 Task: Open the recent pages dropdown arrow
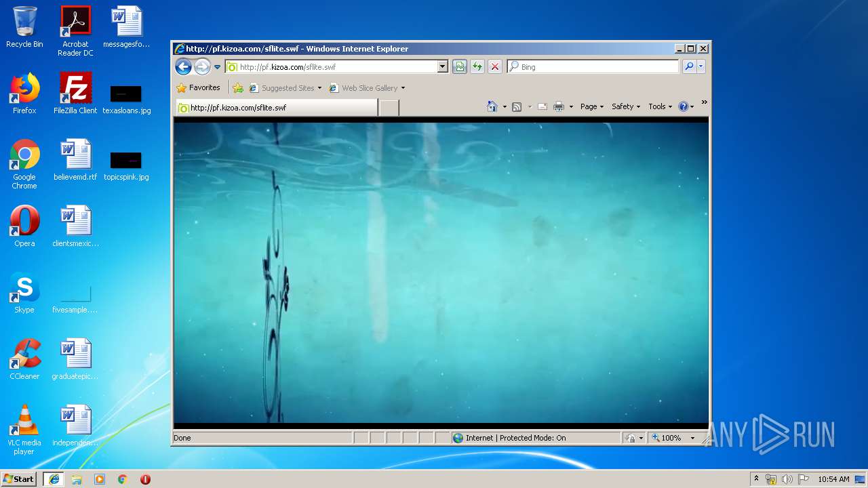coord(217,67)
